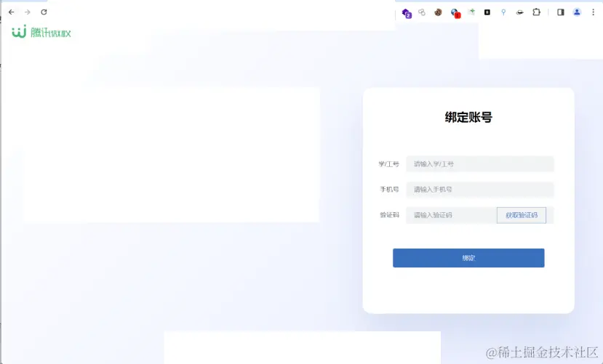Open the green-arrow page extension icon
The width and height of the screenshot is (603, 364).
(471, 12)
